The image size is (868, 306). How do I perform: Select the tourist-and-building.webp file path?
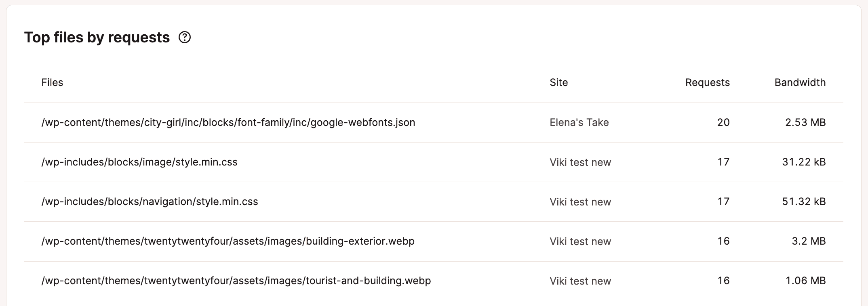click(x=236, y=281)
